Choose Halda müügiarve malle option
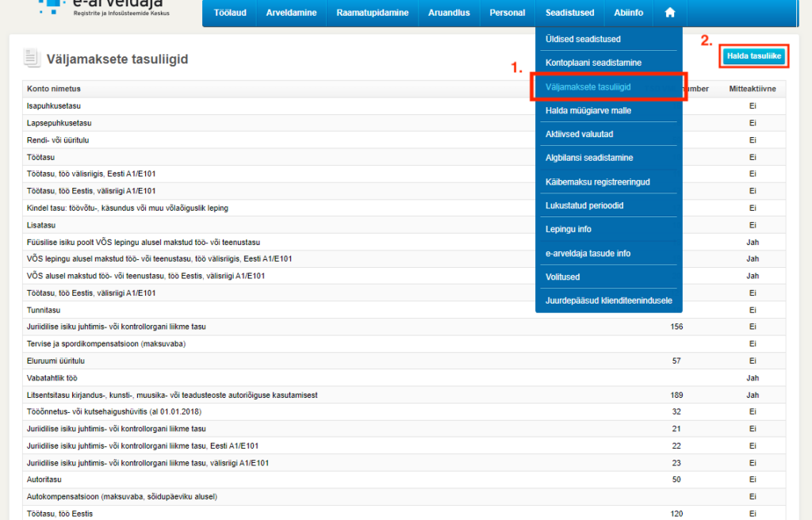 tap(588, 110)
